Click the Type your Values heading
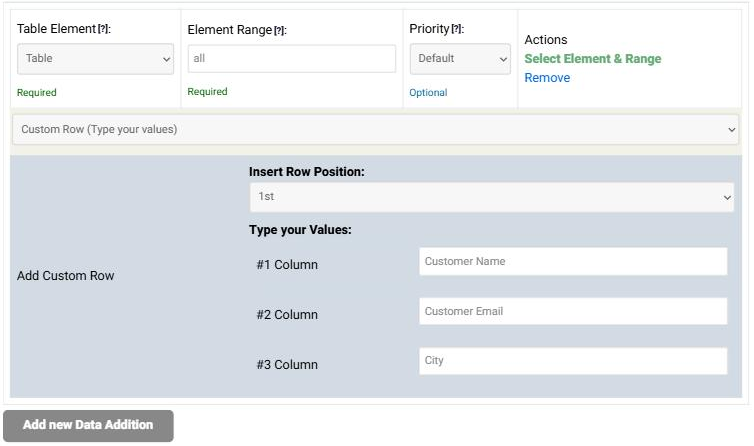The image size is (754, 446). tap(300, 230)
